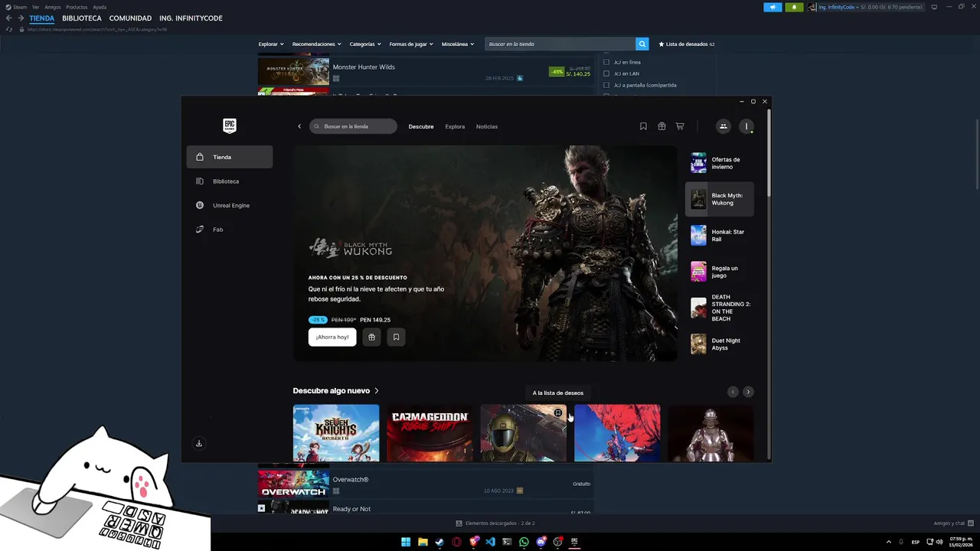Click the Epic Games logo

pyautogui.click(x=230, y=126)
